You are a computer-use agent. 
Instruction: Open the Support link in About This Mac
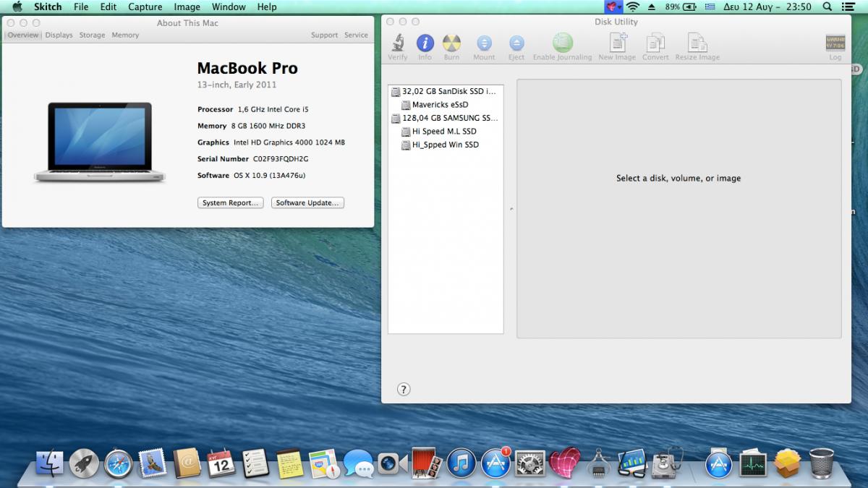pyautogui.click(x=324, y=35)
